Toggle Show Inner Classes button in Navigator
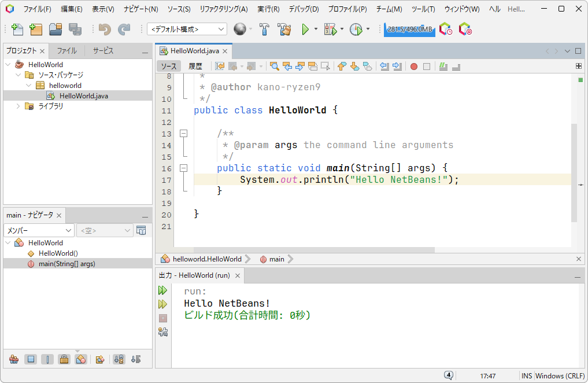Viewport: 588px width, 383px height. pos(80,359)
